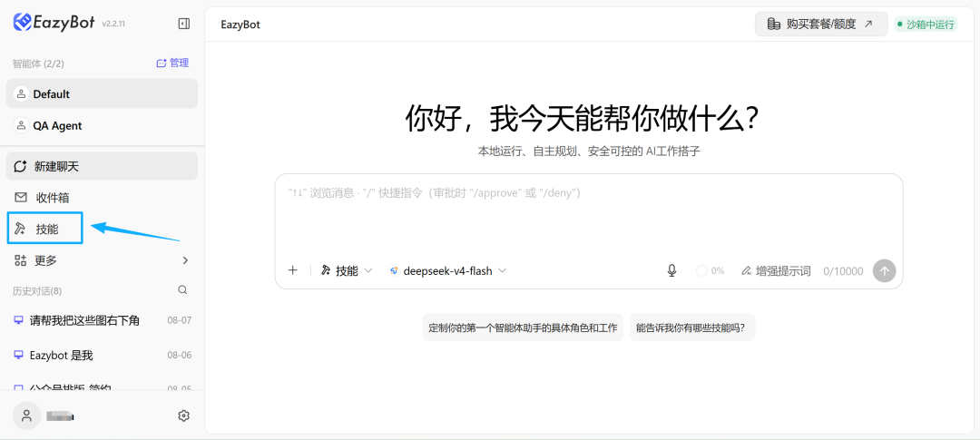Click the 新建聊天 refresh-chat icon
Screen dimensions: 980x440
pos(21,166)
